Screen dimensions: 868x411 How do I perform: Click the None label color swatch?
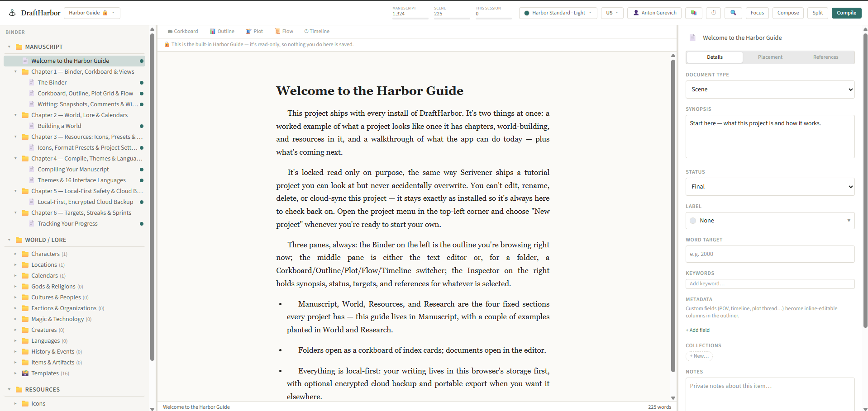point(693,221)
